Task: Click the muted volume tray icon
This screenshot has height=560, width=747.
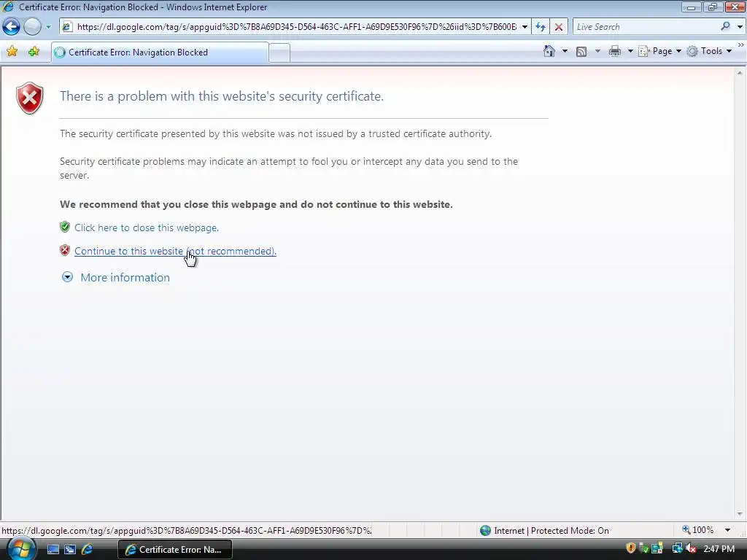Action: click(691, 548)
